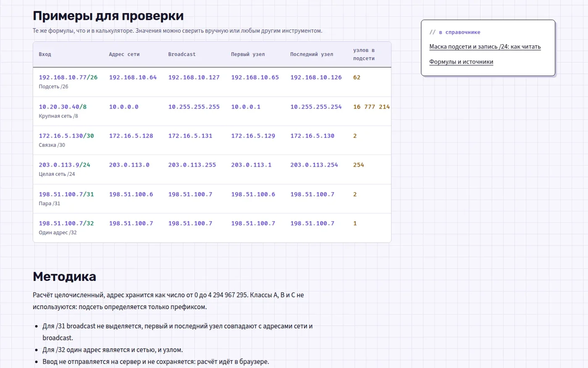
Task: Select the input cell 198.51.100.7/32
Action: 66,223
